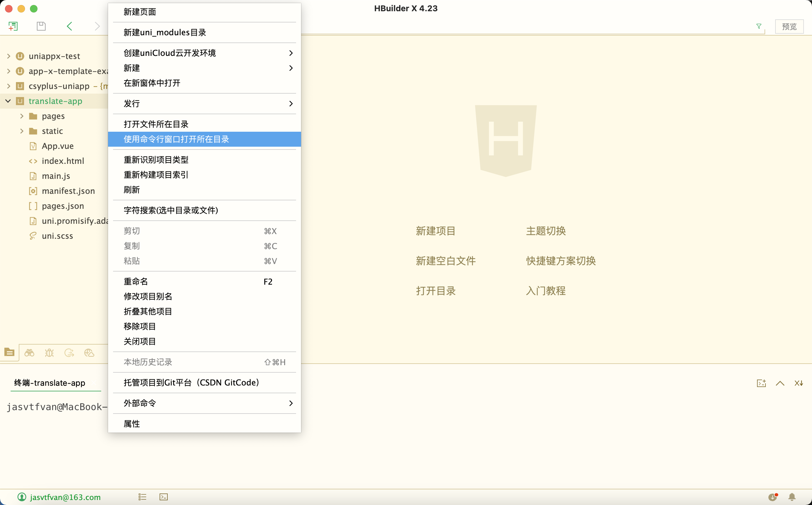Viewport: 812px width, 505px height.
Task: Expand the app-x-template project arrow
Action: [x=9, y=71]
